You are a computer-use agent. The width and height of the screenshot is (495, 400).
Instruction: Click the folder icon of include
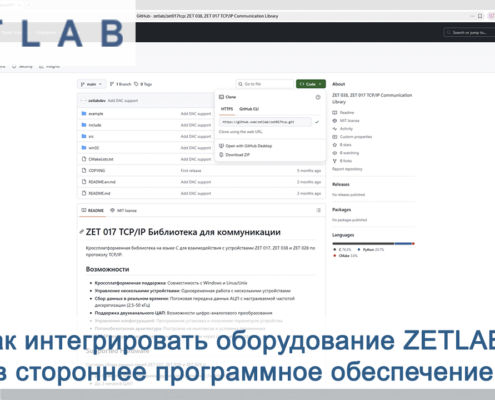84,125
